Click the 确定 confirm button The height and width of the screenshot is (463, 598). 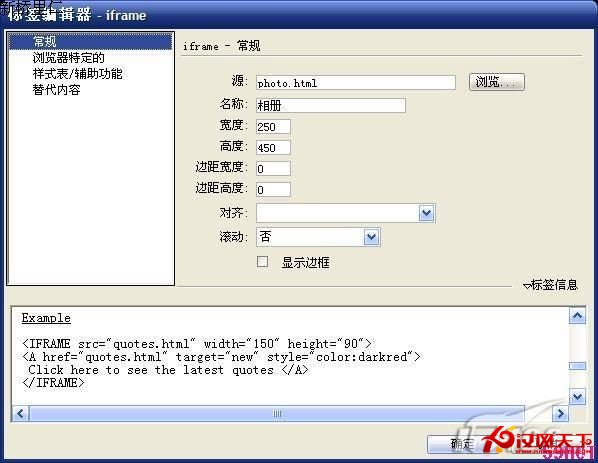[463, 444]
